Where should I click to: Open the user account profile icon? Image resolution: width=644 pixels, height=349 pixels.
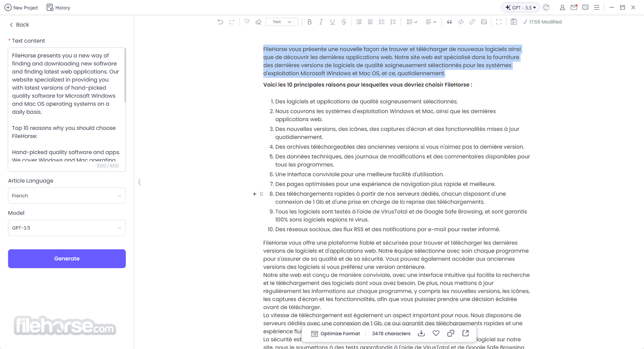click(x=562, y=7)
